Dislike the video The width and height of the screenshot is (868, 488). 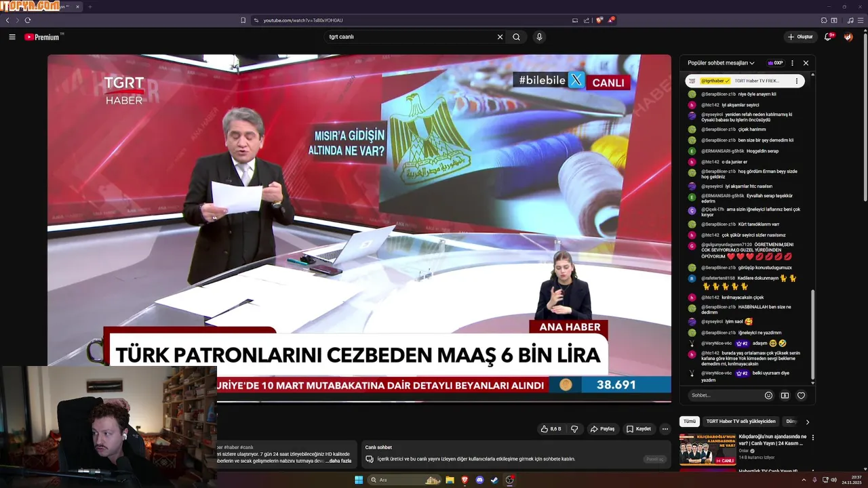tap(574, 429)
